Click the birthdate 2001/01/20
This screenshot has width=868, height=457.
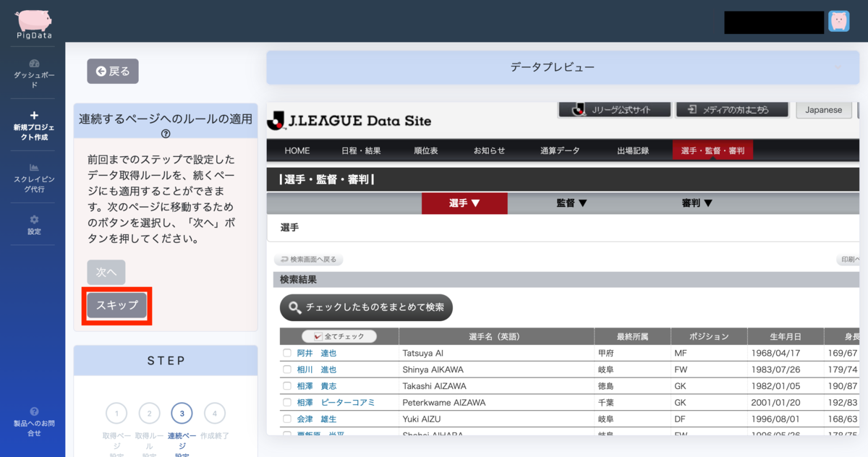[776, 402]
